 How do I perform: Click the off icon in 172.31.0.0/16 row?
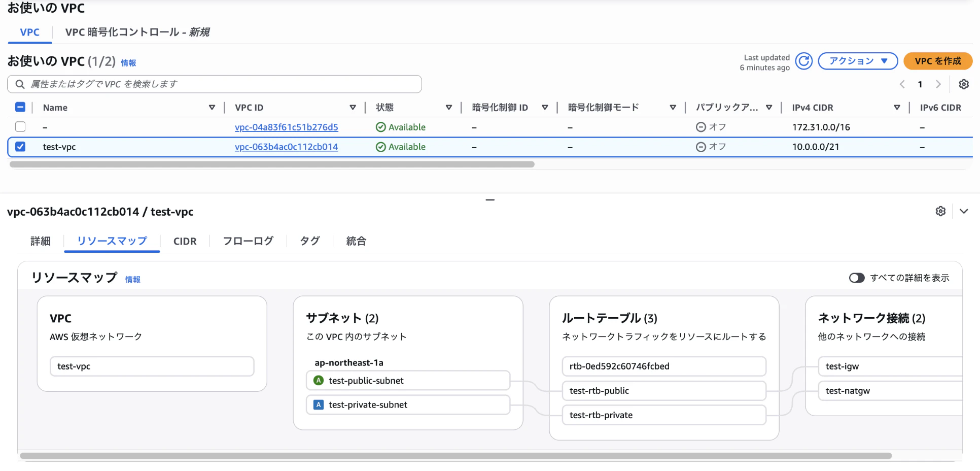(701, 127)
